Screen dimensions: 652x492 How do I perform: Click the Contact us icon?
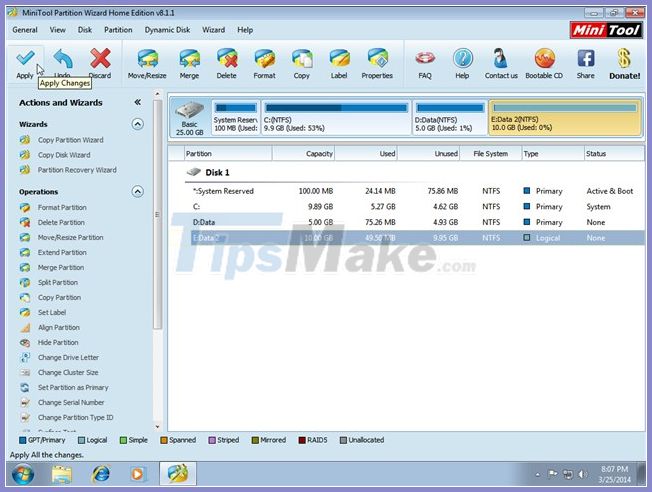pos(501,59)
